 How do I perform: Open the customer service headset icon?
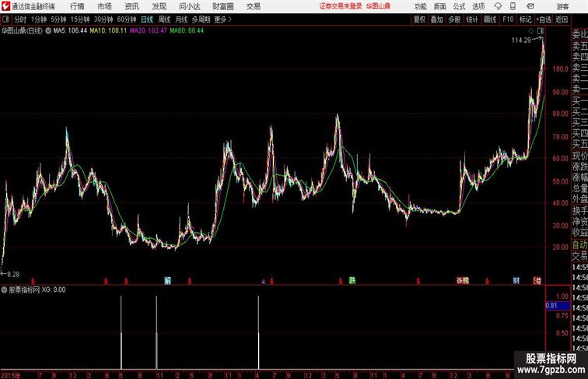pyautogui.click(x=498, y=6)
